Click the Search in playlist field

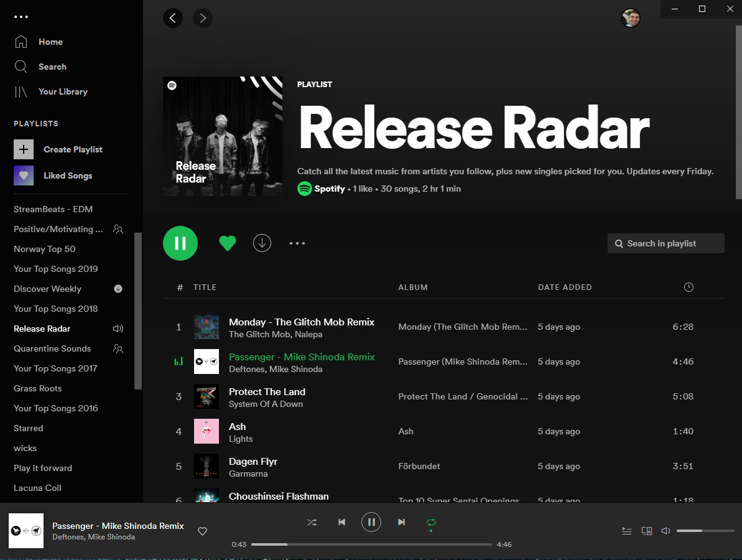point(665,243)
